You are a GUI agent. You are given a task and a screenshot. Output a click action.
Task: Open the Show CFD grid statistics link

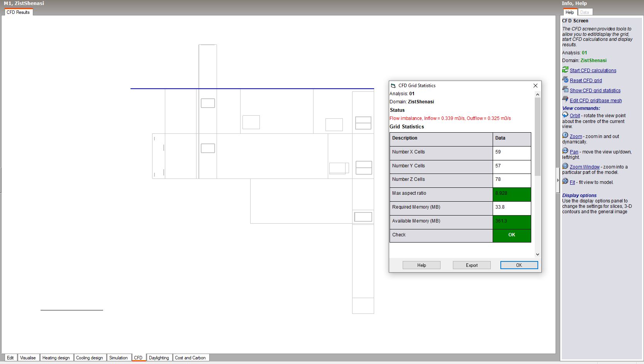click(595, 91)
